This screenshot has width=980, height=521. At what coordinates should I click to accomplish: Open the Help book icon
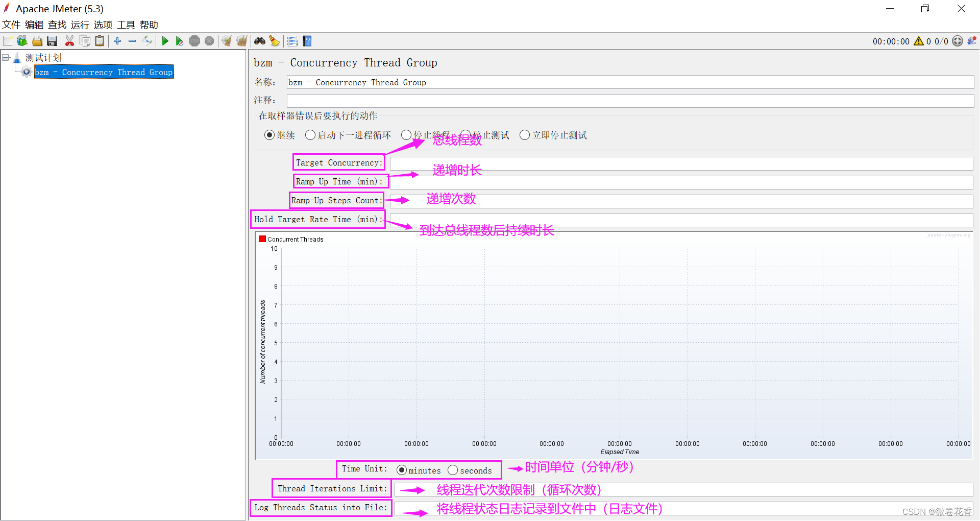(307, 41)
